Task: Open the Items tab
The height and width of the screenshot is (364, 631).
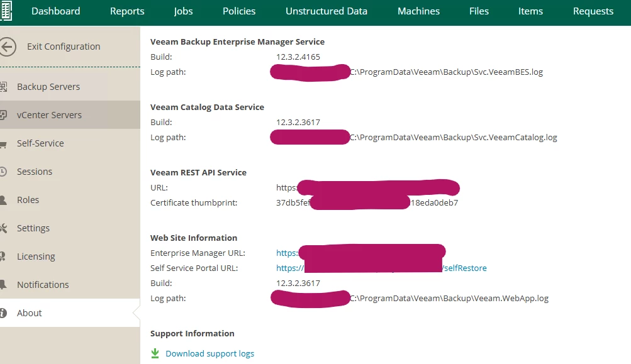Action: 530,11
